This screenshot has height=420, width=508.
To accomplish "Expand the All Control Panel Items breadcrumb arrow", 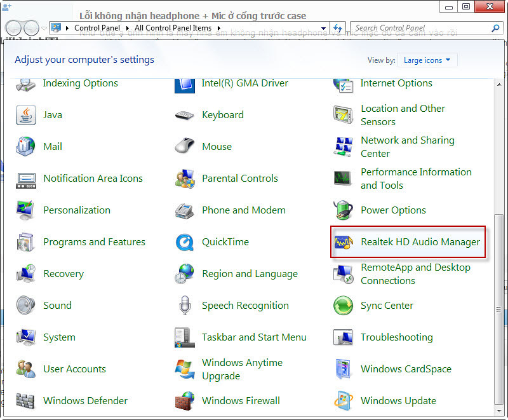I will click(219, 28).
